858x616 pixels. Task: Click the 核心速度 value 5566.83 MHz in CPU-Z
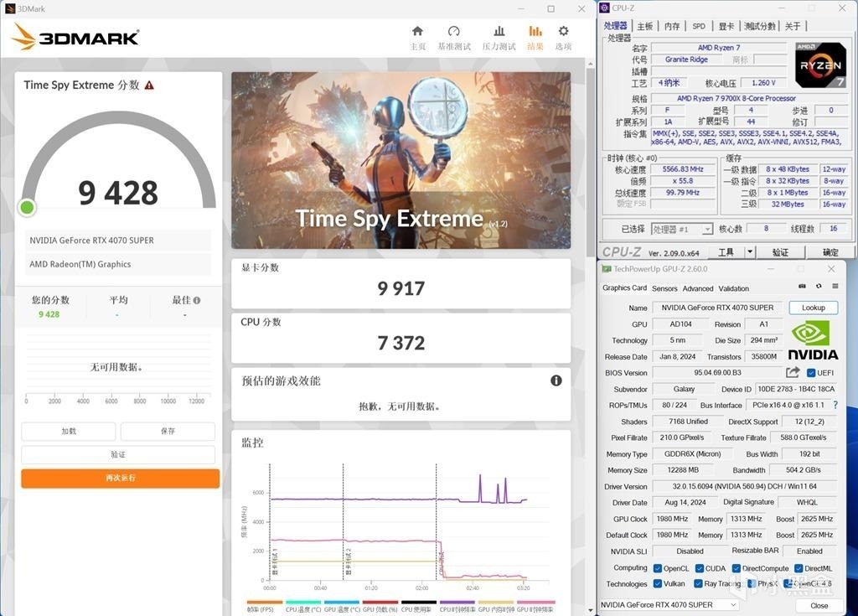(x=683, y=169)
